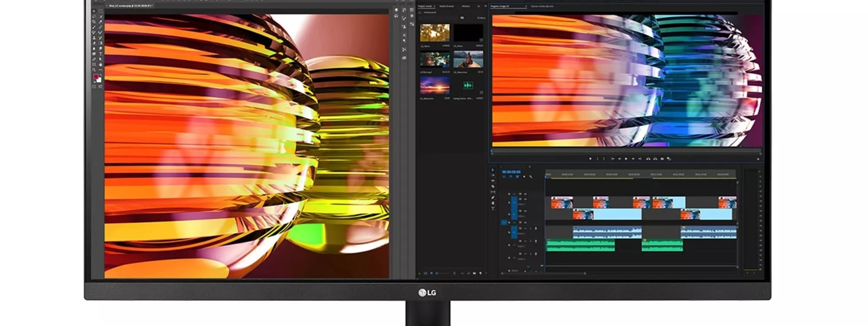Click the Play button under Program monitor
The image size is (868, 326).
626,159
